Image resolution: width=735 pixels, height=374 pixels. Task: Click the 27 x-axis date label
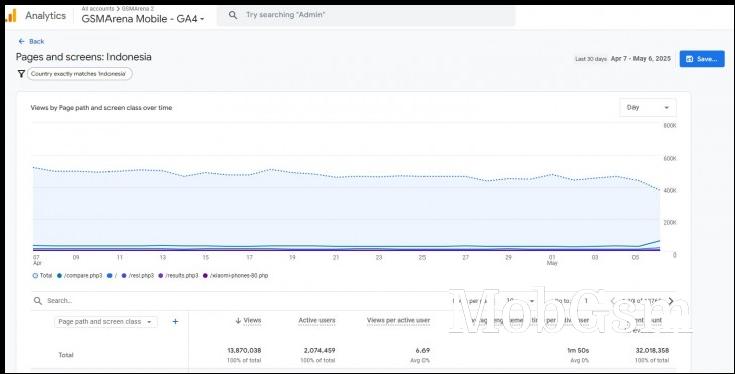pyautogui.click(x=465, y=257)
